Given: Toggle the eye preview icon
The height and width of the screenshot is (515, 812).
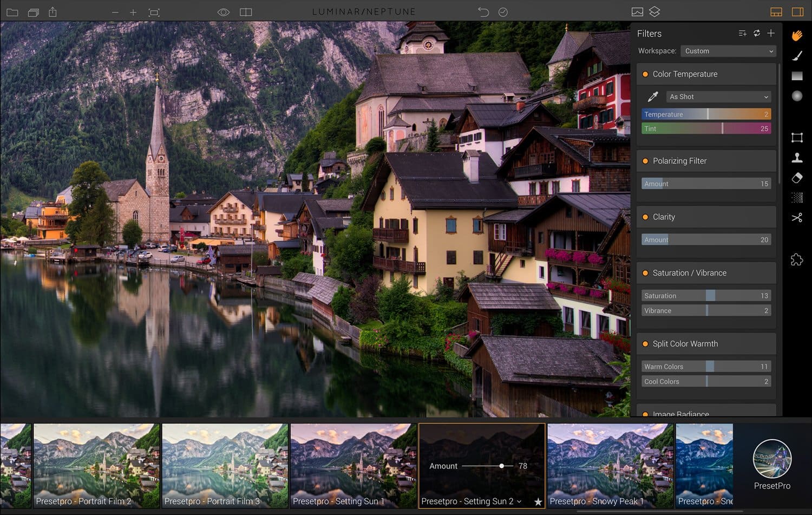Looking at the screenshot, I should pos(224,12).
